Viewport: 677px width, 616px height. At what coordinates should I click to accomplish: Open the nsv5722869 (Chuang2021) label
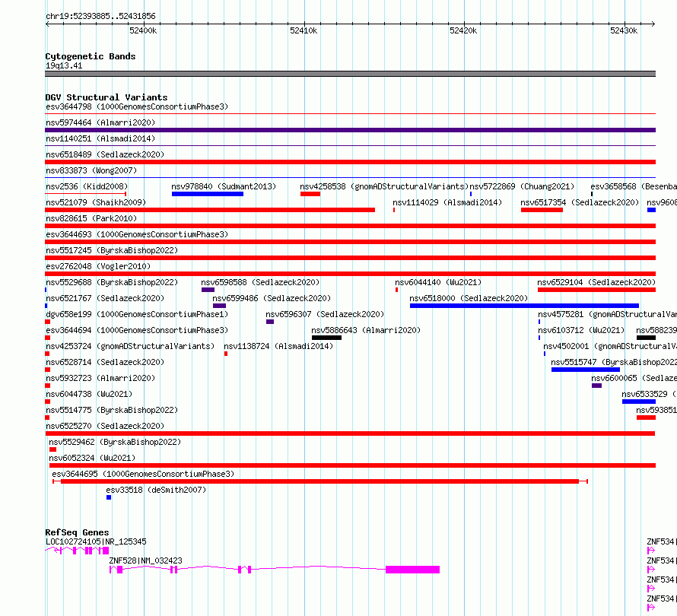pos(522,186)
